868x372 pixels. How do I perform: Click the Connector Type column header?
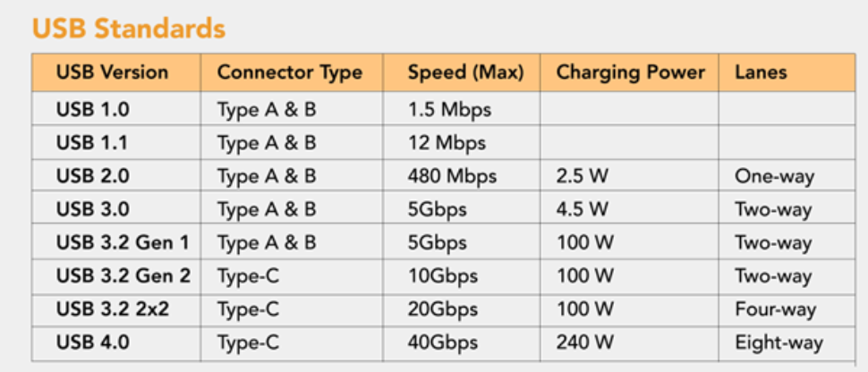coord(289,72)
